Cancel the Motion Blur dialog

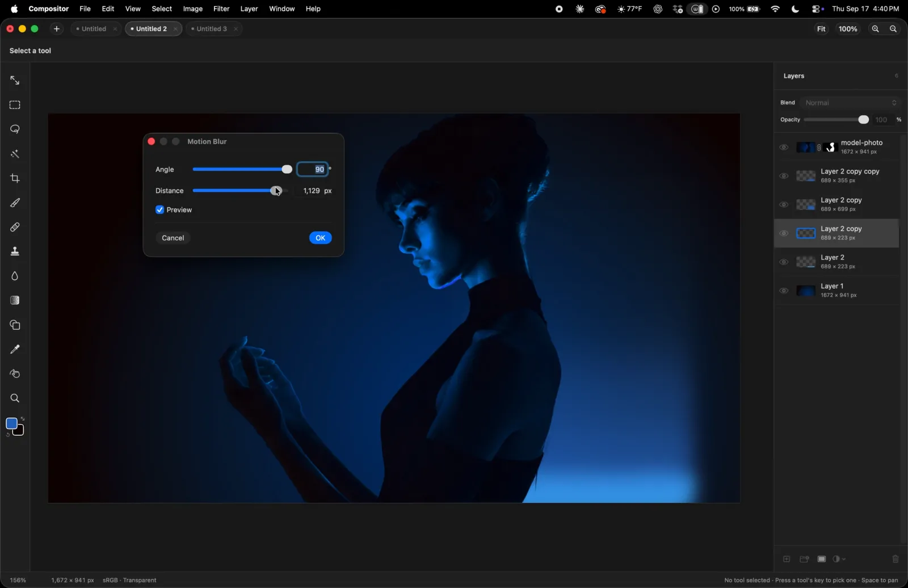[x=173, y=238]
